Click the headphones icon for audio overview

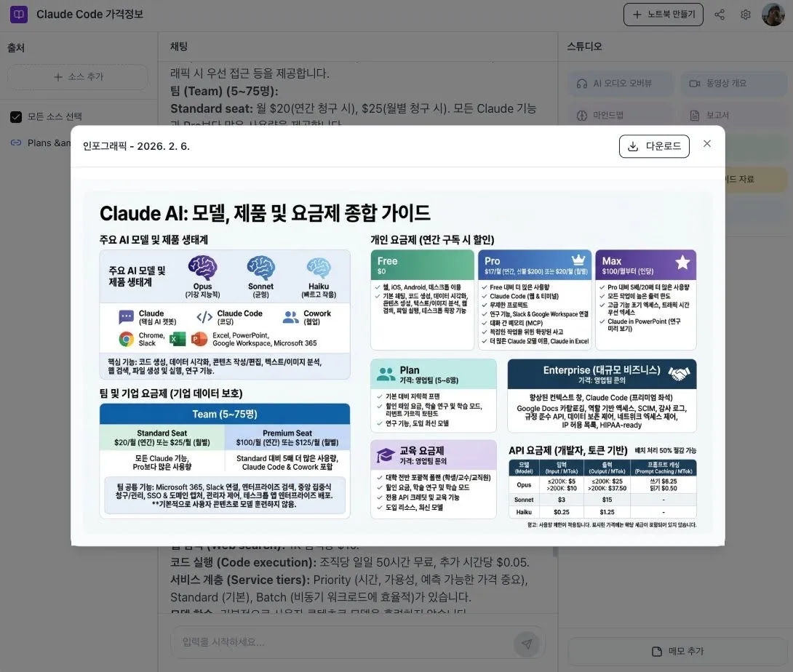tap(582, 84)
